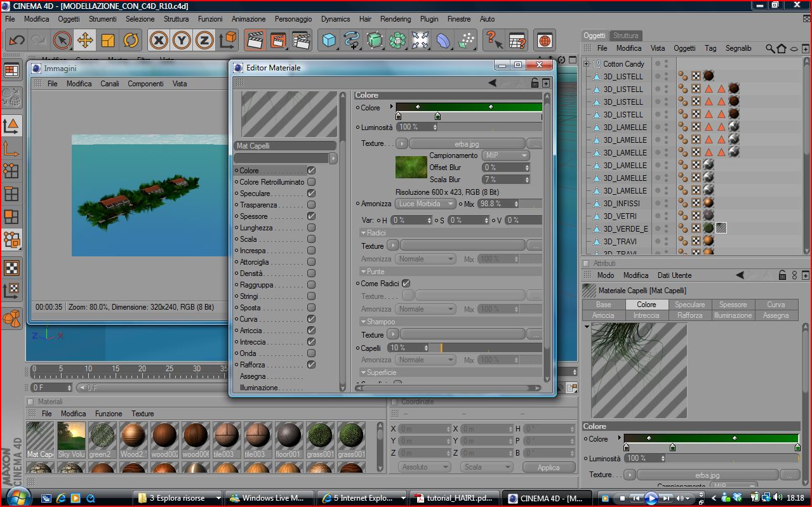The width and height of the screenshot is (812, 507).
Task: Click the Luminosità slider in Editor Materiale
Action: click(490, 127)
